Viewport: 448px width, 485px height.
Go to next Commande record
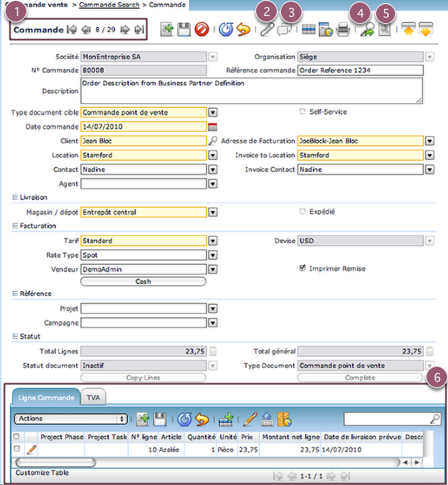pos(125,30)
